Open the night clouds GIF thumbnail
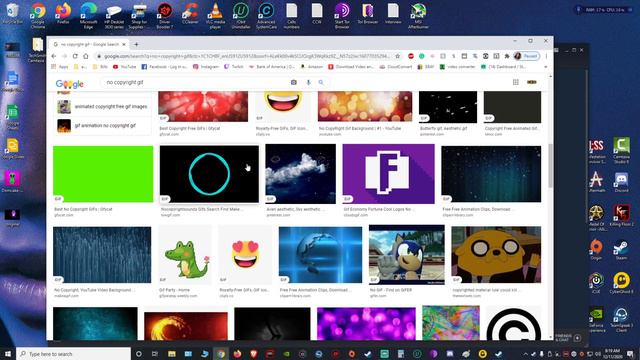This screenshot has width=640, height=360. click(x=301, y=174)
